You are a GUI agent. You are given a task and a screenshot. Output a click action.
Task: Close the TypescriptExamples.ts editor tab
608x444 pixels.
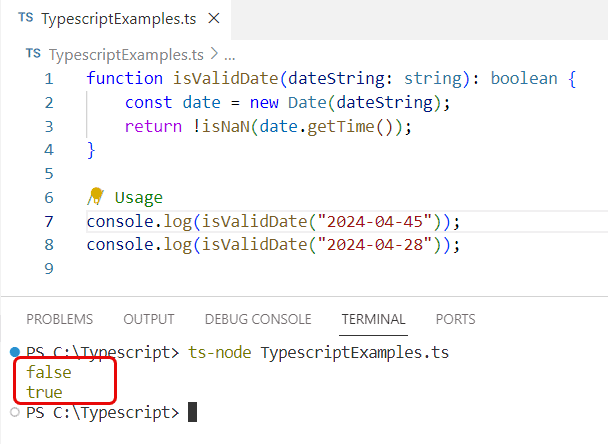pos(214,18)
